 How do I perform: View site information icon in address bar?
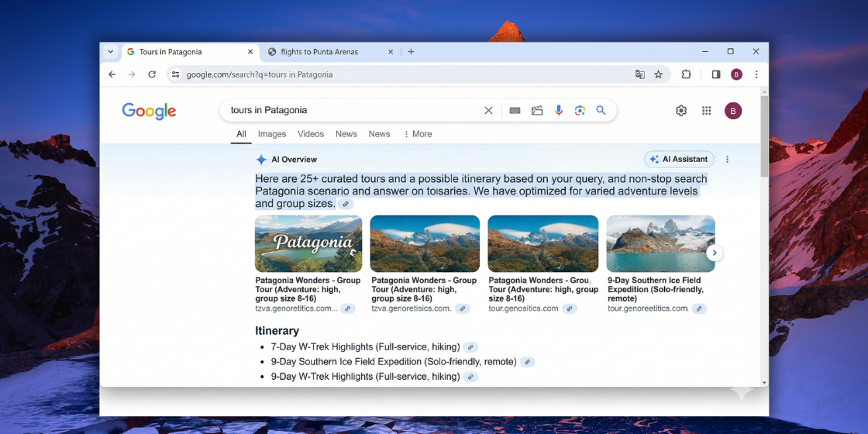(x=175, y=74)
